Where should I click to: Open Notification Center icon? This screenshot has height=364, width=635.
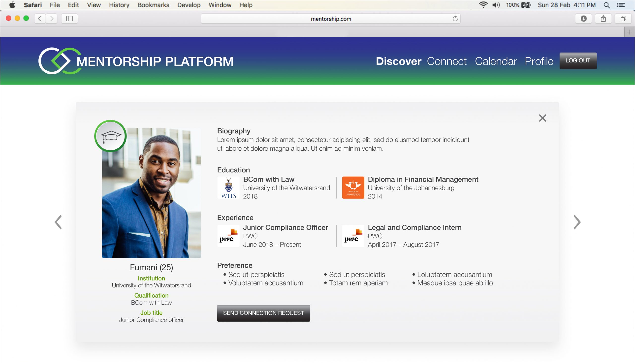pyautogui.click(x=621, y=5)
